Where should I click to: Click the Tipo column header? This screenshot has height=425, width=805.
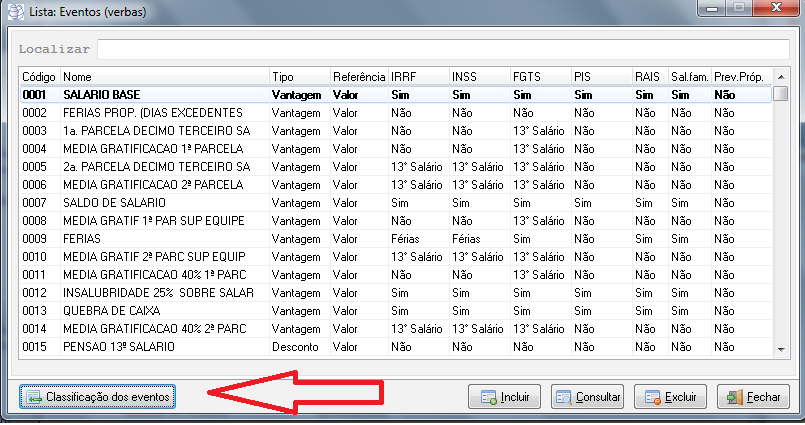pos(298,76)
